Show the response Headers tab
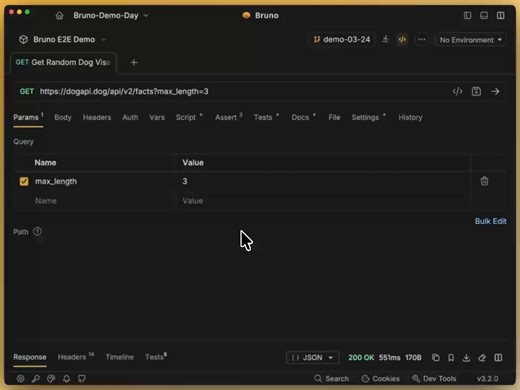 click(x=76, y=357)
